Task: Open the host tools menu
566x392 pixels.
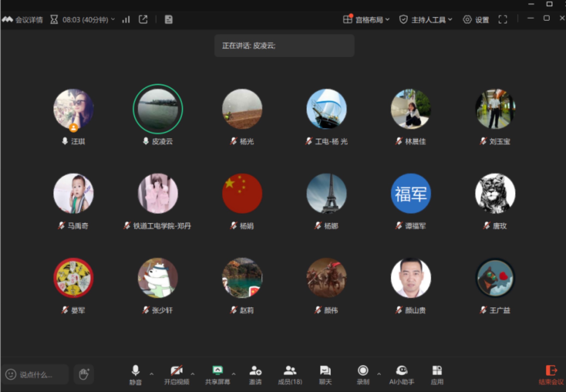Action: (426, 20)
